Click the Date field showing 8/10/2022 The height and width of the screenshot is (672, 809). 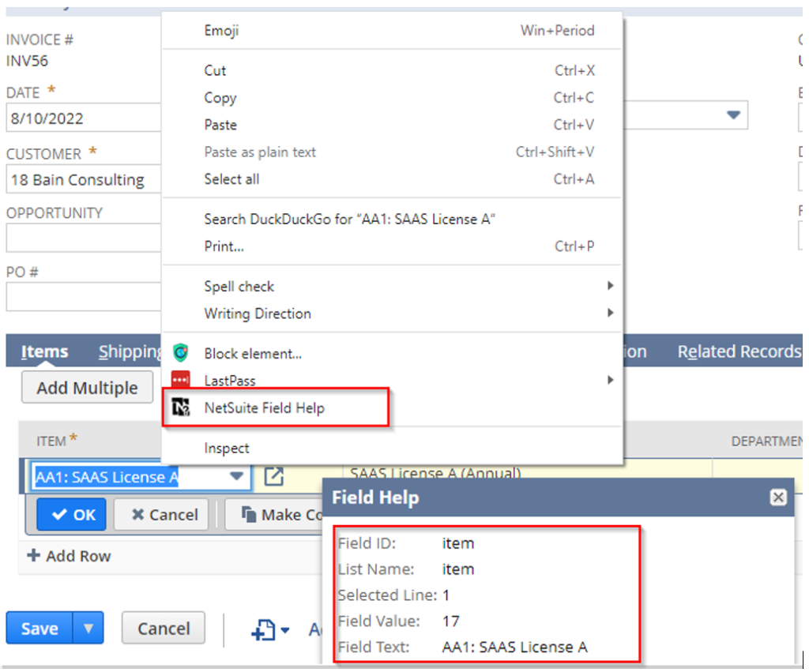click(84, 118)
